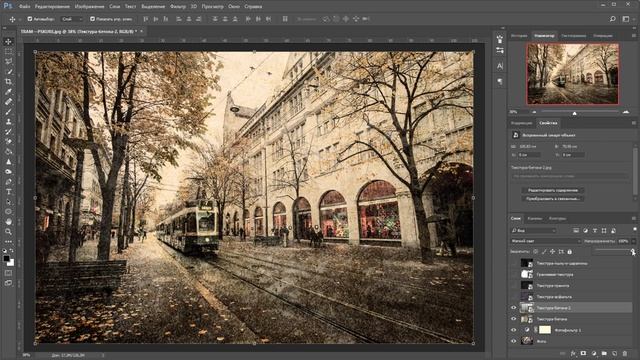
Task: Open the Navigator panel menu
Action: pyautogui.click(x=634, y=36)
